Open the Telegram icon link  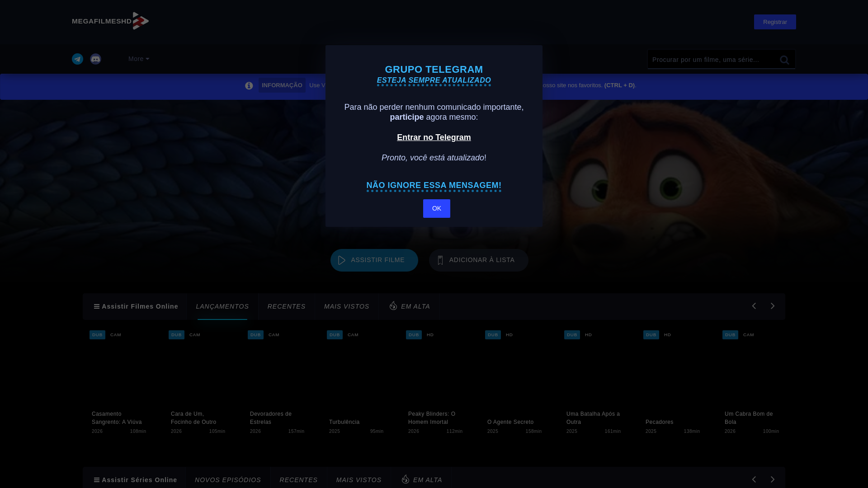coord(77,59)
